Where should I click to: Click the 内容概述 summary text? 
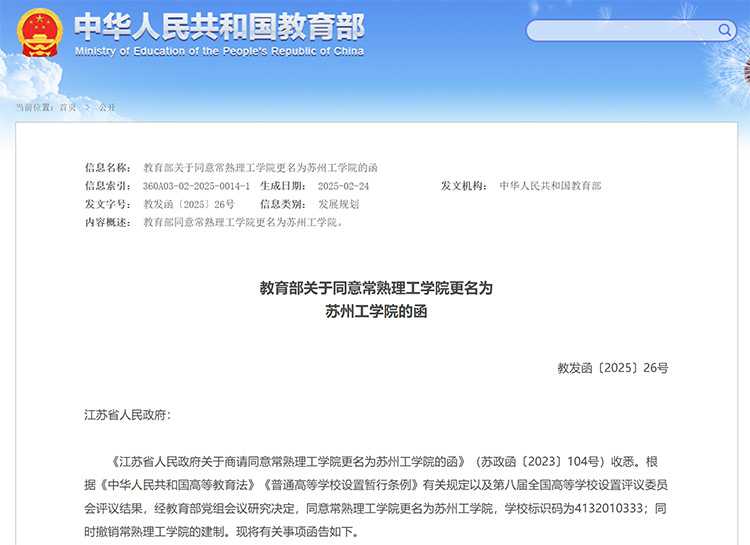[x=243, y=222]
